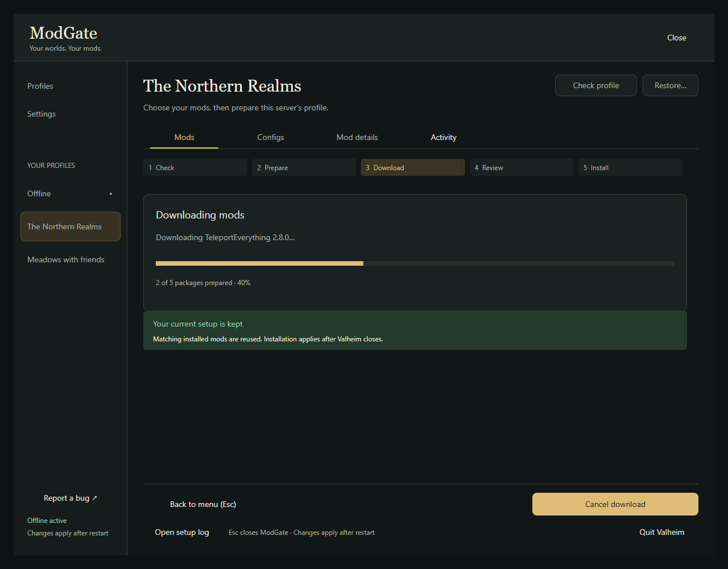
Task: Click 'Your current setup is kept' notice
Action: pos(198,324)
